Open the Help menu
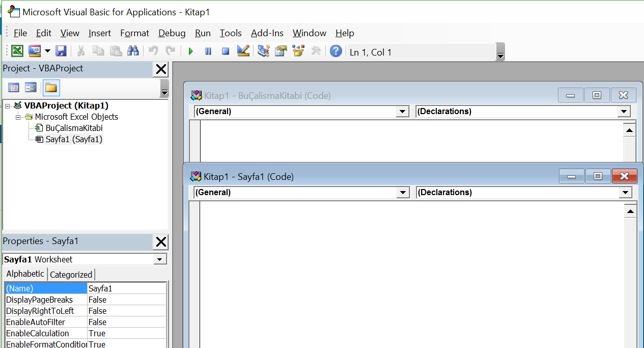 pyautogui.click(x=345, y=33)
